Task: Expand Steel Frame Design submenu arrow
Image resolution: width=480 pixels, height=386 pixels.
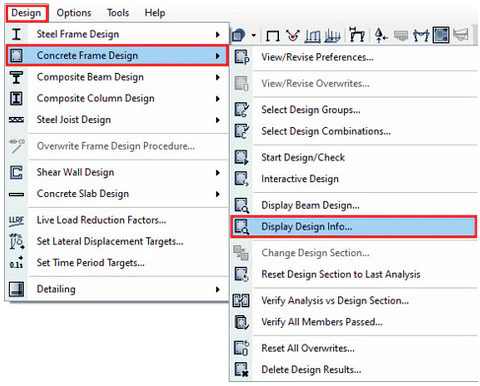Action: (x=218, y=34)
